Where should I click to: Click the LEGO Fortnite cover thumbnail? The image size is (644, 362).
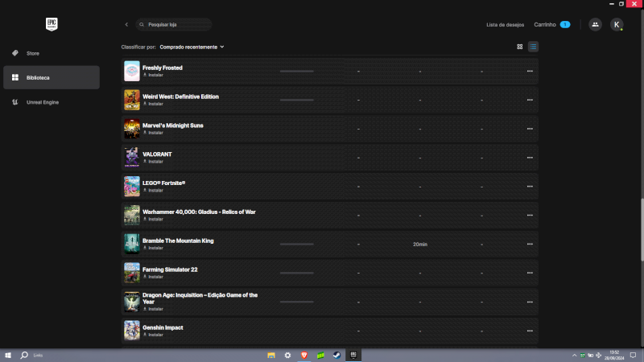click(x=132, y=187)
